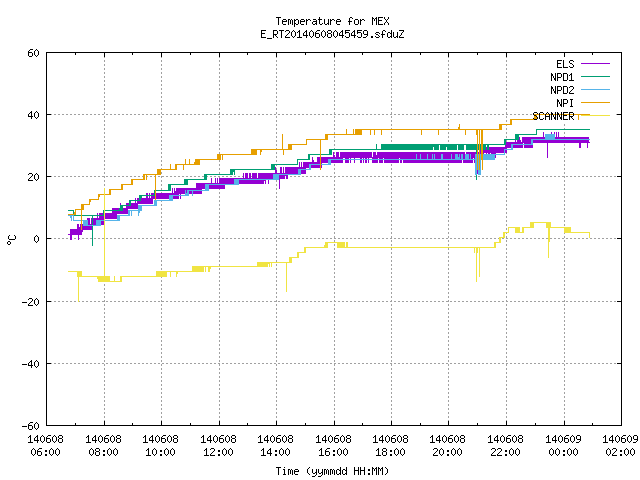Click the x-axis tick 140608 18:00
The height and width of the screenshot is (480, 640).
coord(391,446)
